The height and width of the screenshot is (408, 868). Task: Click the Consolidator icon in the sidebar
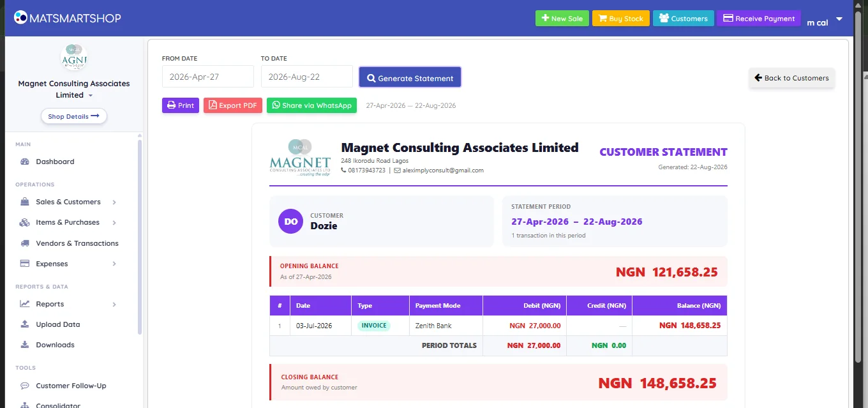[x=25, y=405]
